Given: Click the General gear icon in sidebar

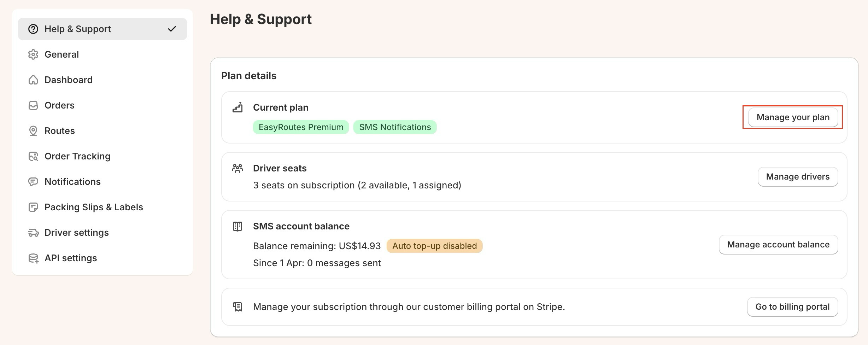Looking at the screenshot, I should (x=33, y=54).
